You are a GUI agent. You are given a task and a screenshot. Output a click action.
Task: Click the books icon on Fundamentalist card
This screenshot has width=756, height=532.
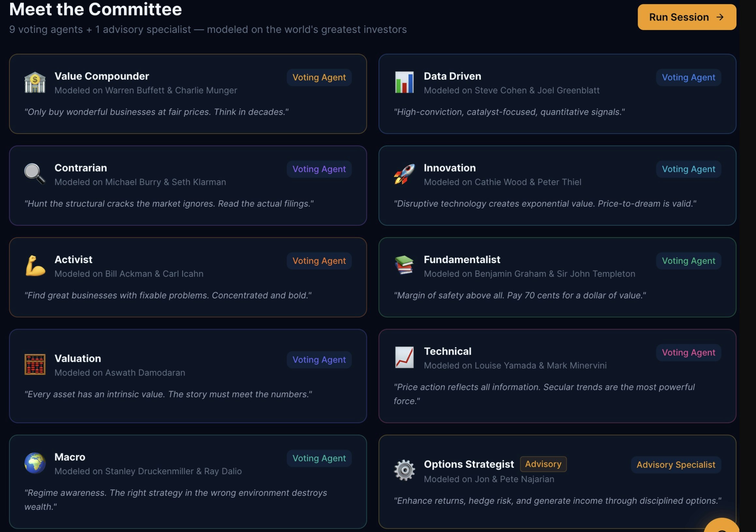[404, 265]
